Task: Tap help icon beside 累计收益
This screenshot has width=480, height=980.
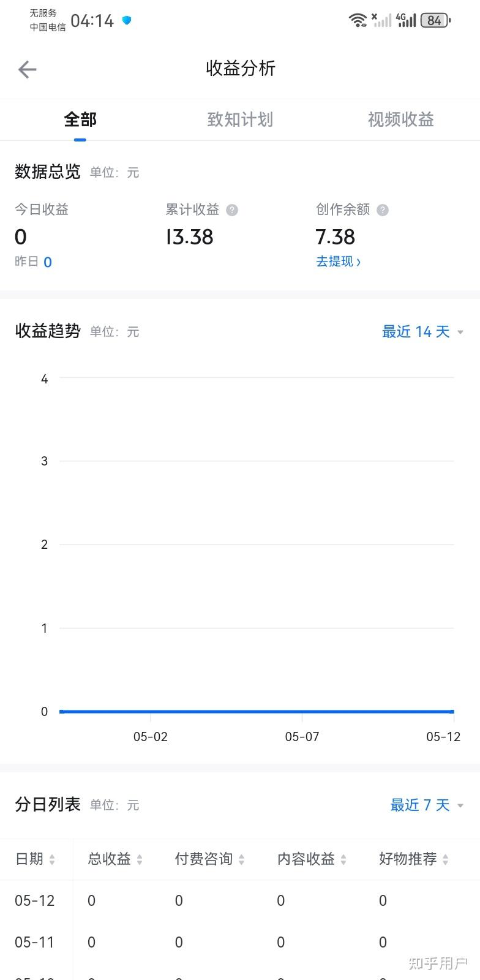Action: click(232, 210)
